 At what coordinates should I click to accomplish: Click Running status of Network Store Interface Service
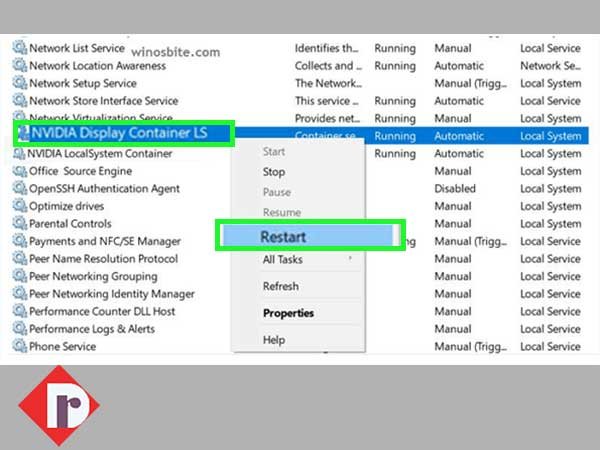[x=395, y=101]
